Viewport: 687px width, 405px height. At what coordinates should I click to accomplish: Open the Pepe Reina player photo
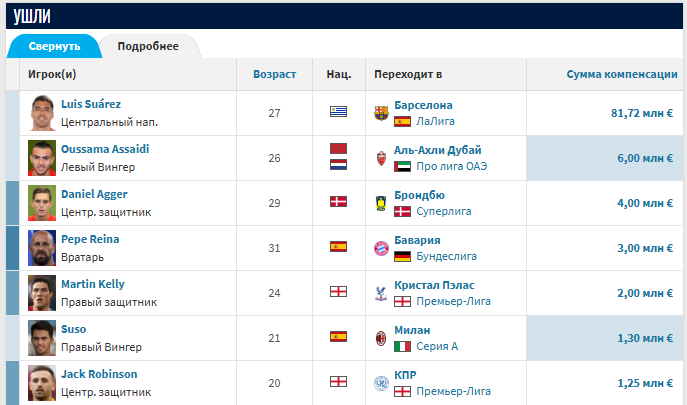42,248
